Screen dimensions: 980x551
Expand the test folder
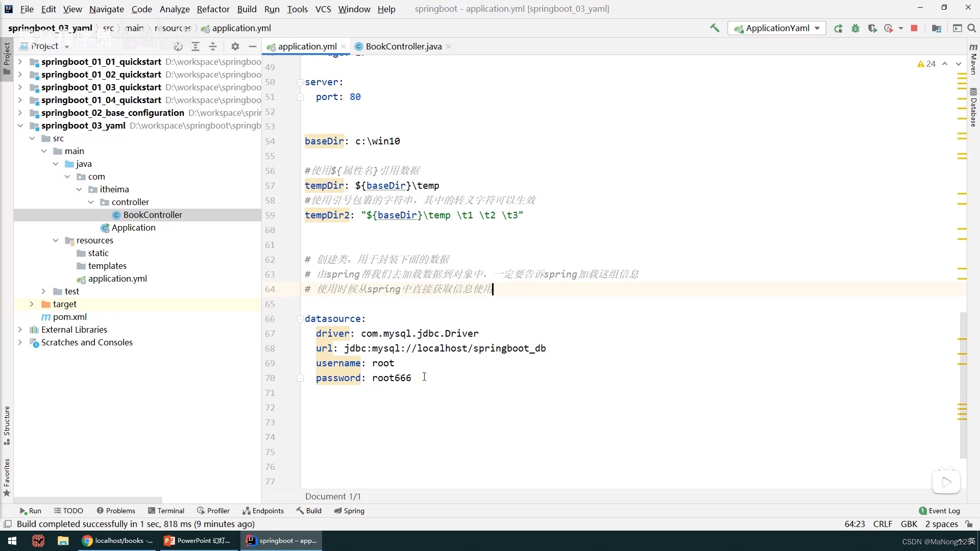[x=43, y=291]
